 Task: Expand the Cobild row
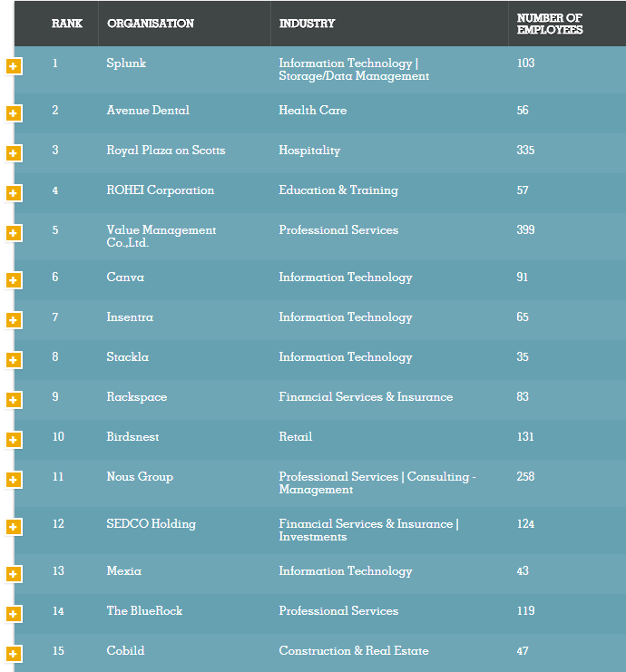coord(14,654)
